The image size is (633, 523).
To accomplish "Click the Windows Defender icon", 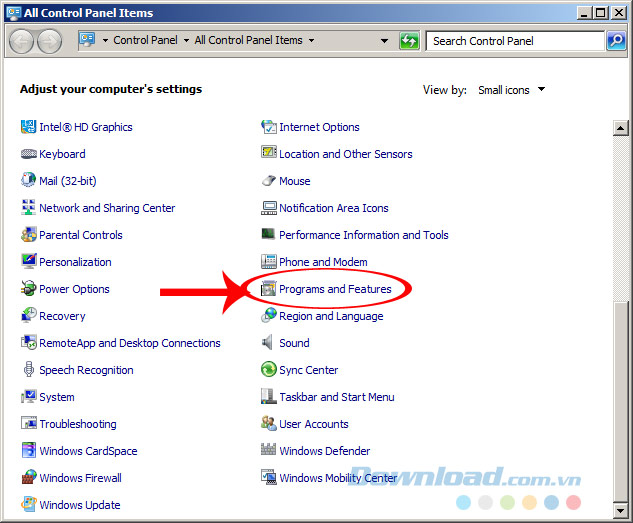I will [268, 449].
